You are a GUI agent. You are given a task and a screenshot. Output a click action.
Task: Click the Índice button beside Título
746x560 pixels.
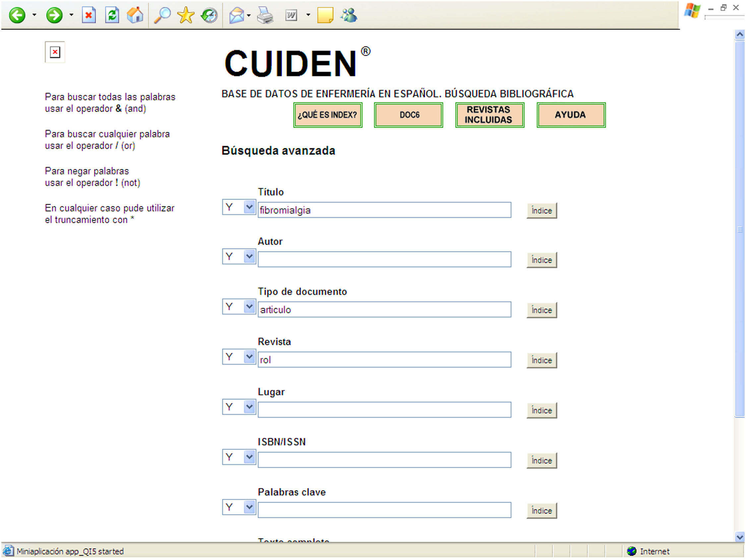pos(542,211)
